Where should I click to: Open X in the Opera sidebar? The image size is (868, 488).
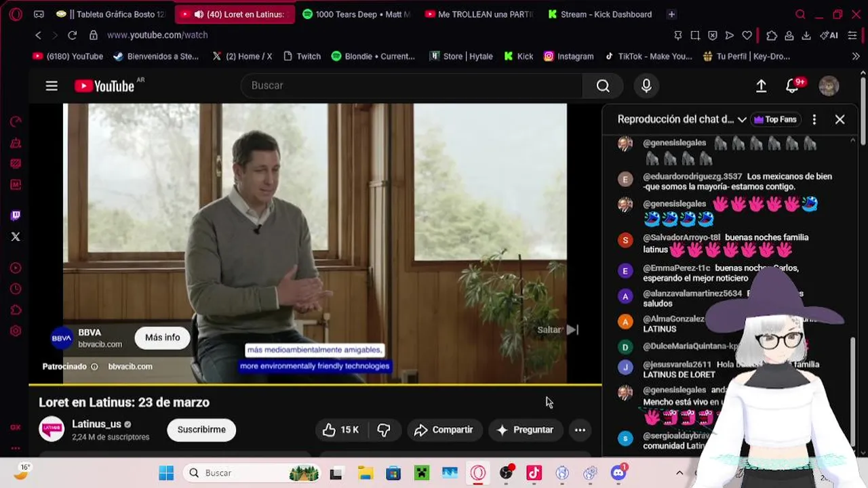[x=16, y=237]
